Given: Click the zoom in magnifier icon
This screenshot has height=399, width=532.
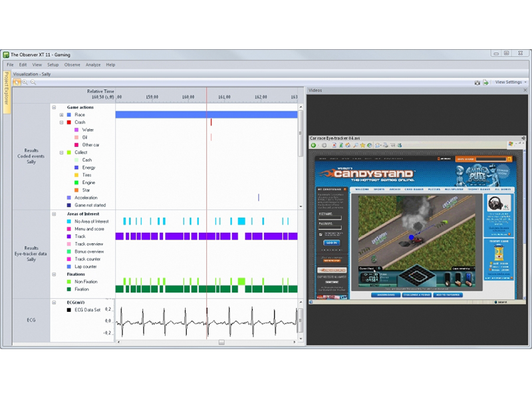Looking at the screenshot, I should (25, 82).
